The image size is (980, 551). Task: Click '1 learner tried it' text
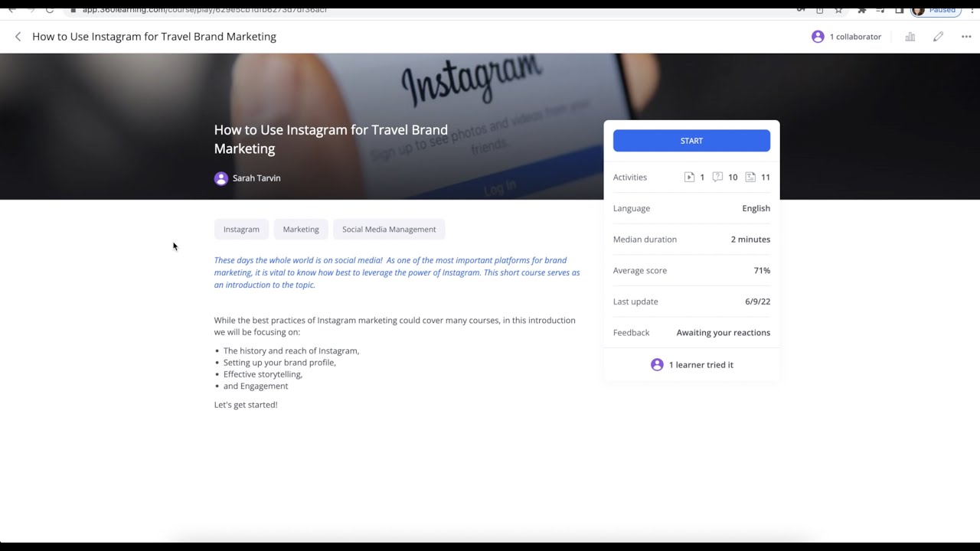701,365
